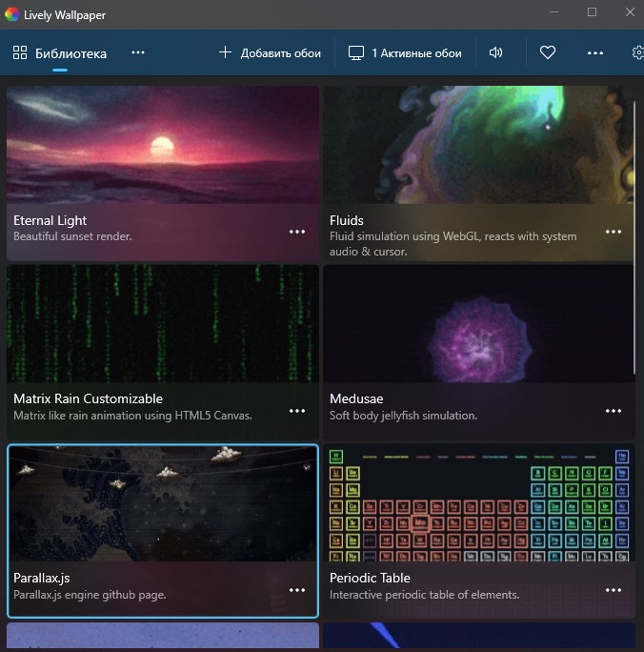Minimize the Lively Wallpaper window
The height and width of the screenshot is (652, 644).
pos(553,12)
